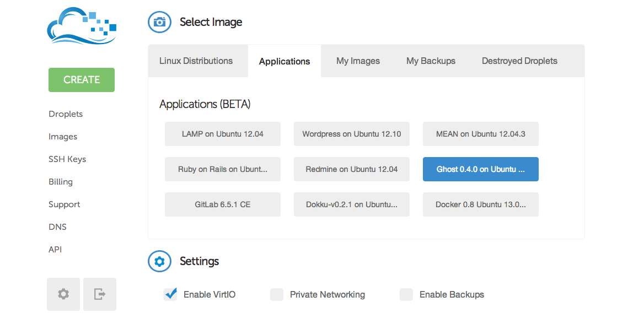Viewport: 644px width, 318px height.
Task: Open the API page link
Action: (x=55, y=250)
